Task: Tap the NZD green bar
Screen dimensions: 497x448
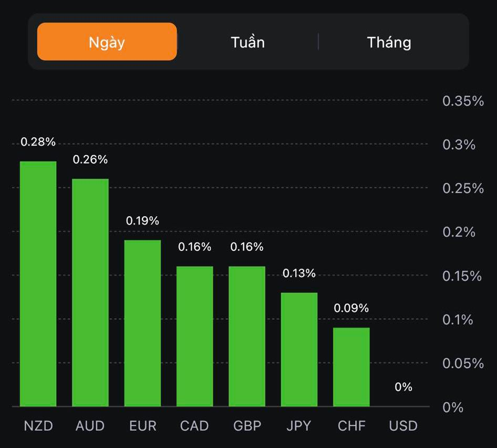Action: pyautogui.click(x=38, y=284)
